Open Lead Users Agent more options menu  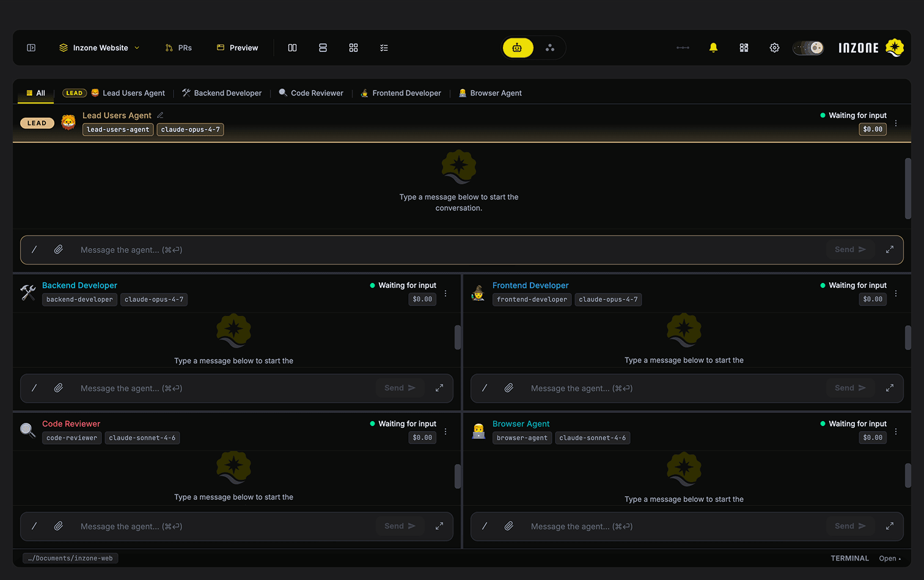pos(896,123)
